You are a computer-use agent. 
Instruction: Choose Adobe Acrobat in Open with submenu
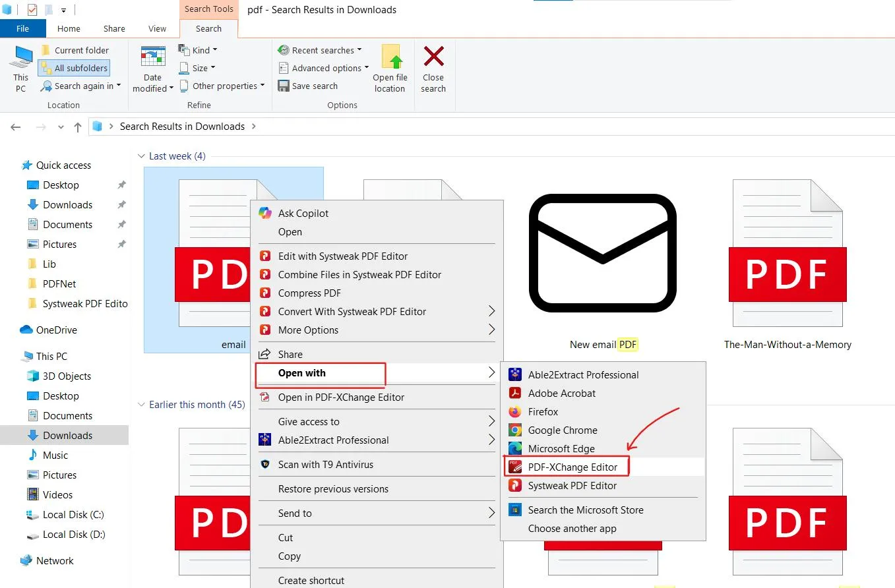[561, 394]
